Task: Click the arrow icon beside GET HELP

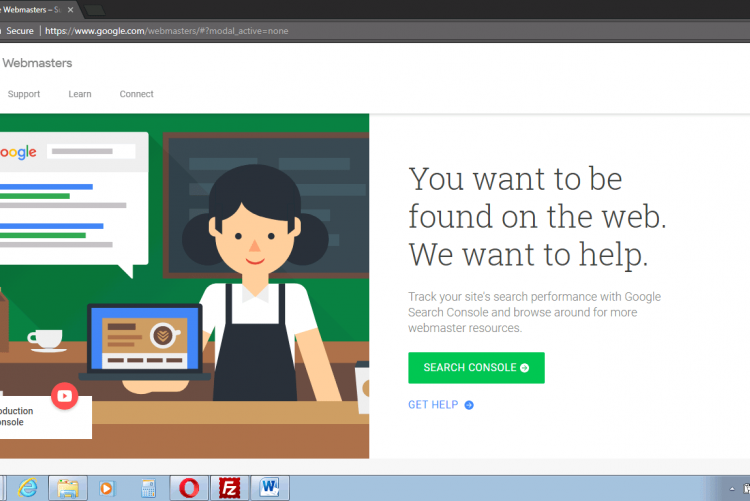Action: pos(469,405)
